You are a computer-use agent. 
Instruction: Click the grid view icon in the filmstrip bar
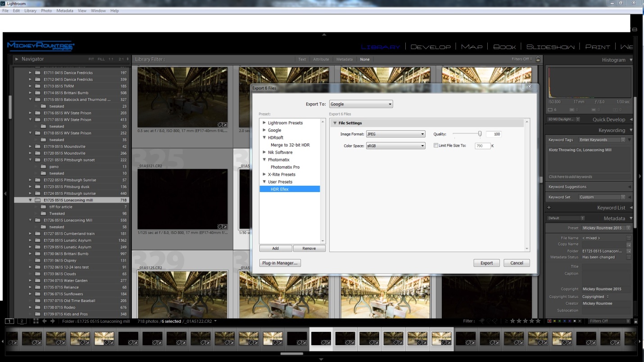click(x=36, y=321)
